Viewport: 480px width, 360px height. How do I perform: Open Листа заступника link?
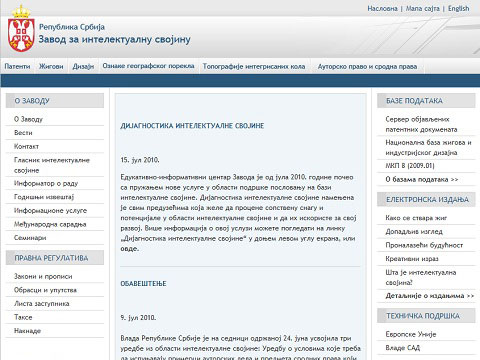42,304
